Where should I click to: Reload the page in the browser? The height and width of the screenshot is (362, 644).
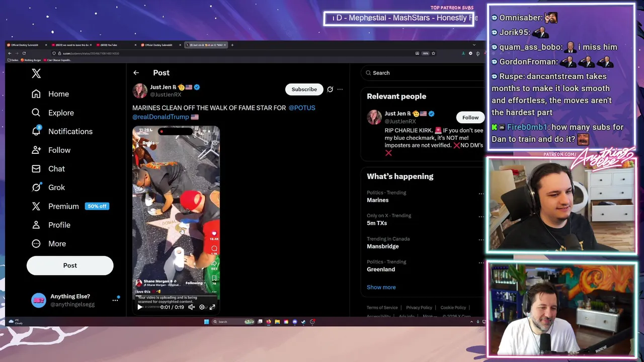(x=24, y=53)
